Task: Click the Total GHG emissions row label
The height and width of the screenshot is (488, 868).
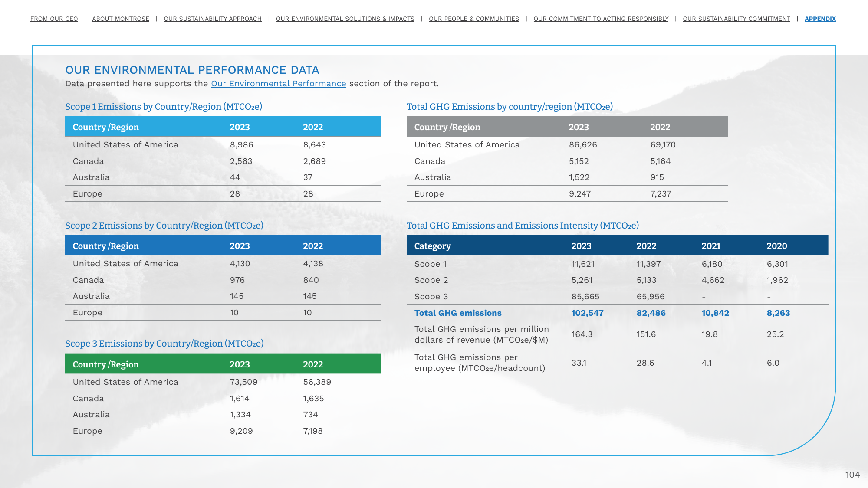Action: click(458, 313)
